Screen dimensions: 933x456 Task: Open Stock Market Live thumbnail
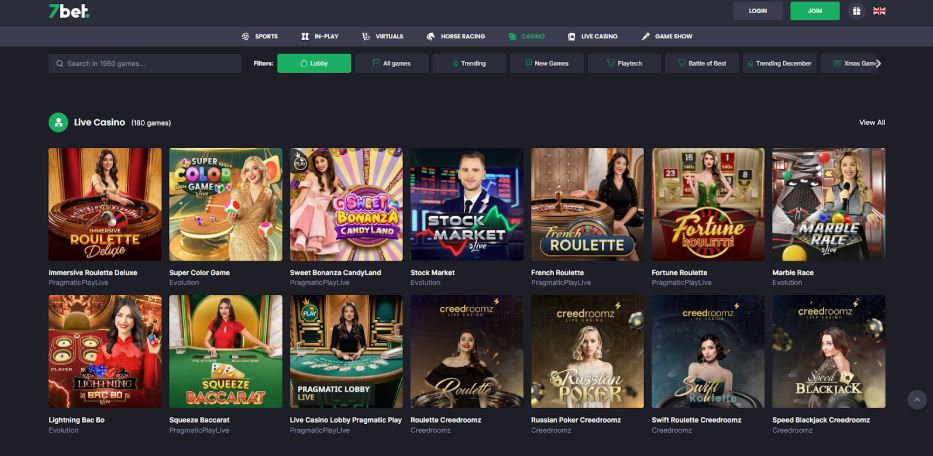(467, 204)
